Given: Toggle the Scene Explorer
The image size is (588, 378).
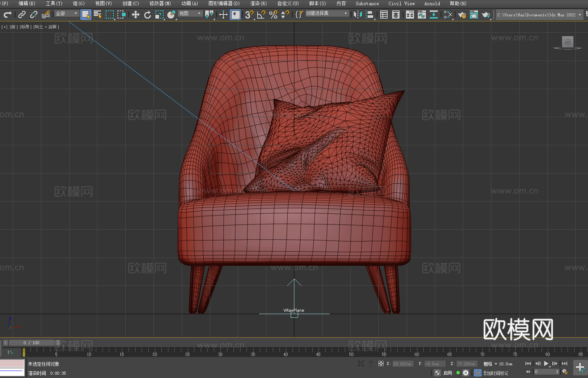Looking at the screenshot, I should coord(384,14).
